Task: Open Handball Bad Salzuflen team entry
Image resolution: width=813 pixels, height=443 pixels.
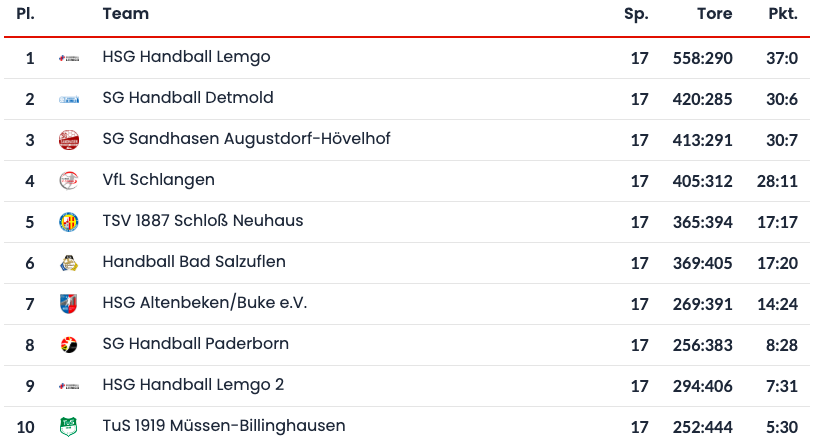Action: pos(194,262)
